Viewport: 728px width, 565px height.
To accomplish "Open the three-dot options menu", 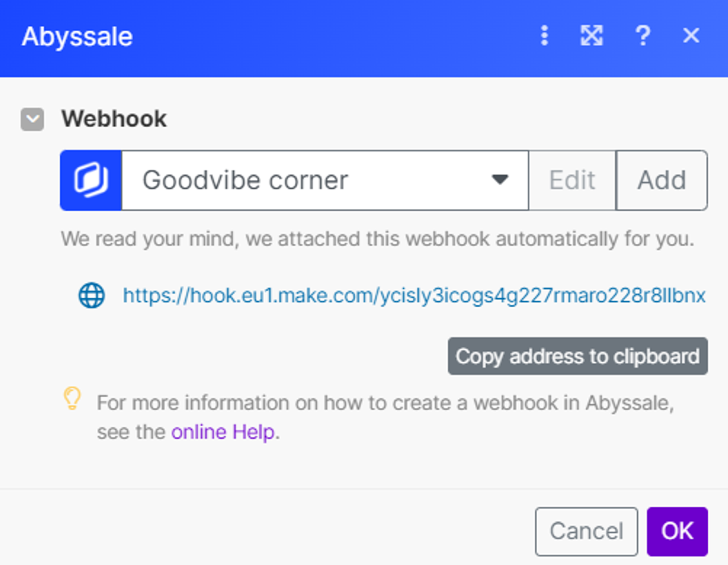I will point(545,35).
